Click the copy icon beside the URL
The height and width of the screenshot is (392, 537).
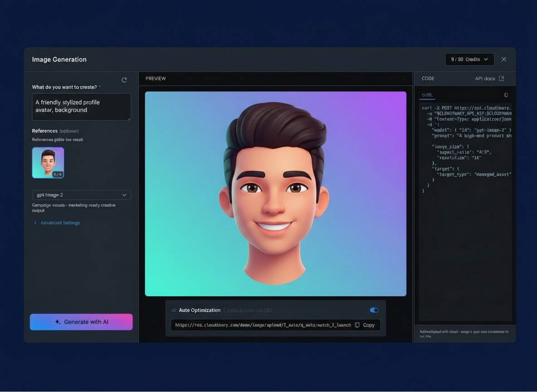[357, 325]
